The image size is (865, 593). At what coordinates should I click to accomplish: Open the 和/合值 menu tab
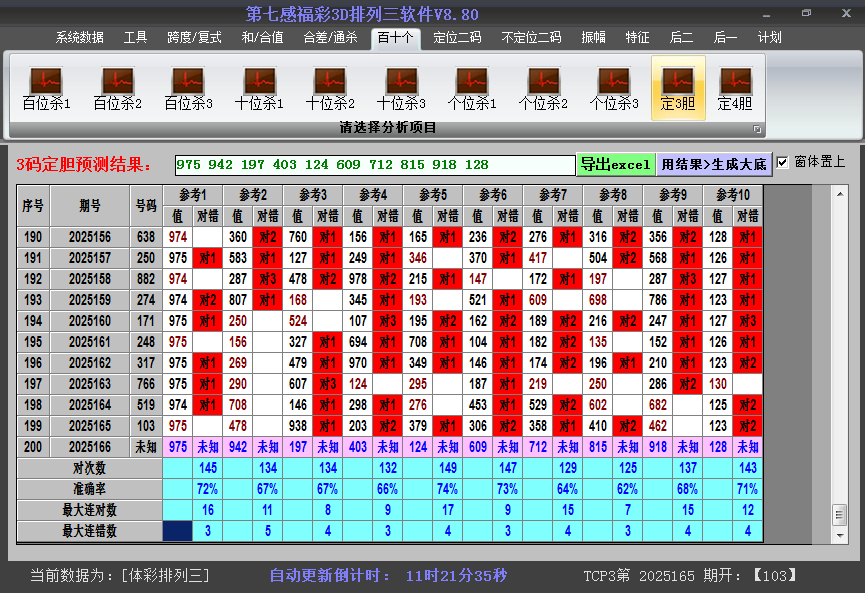tap(263, 38)
